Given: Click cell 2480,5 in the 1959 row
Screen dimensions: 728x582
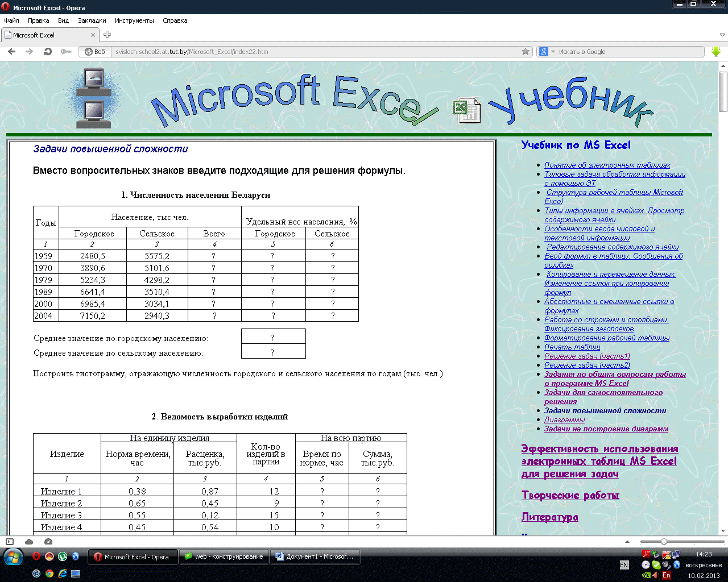Looking at the screenshot, I should [x=92, y=256].
